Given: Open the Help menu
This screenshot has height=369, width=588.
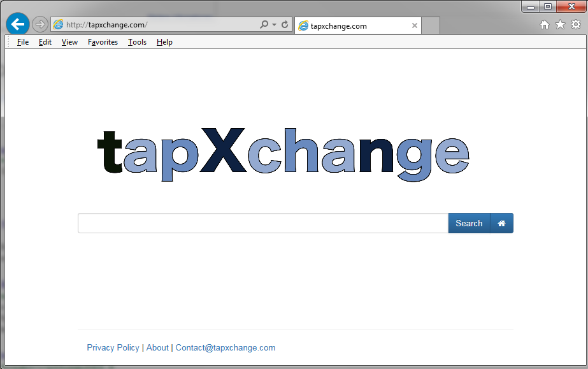Looking at the screenshot, I should [164, 42].
